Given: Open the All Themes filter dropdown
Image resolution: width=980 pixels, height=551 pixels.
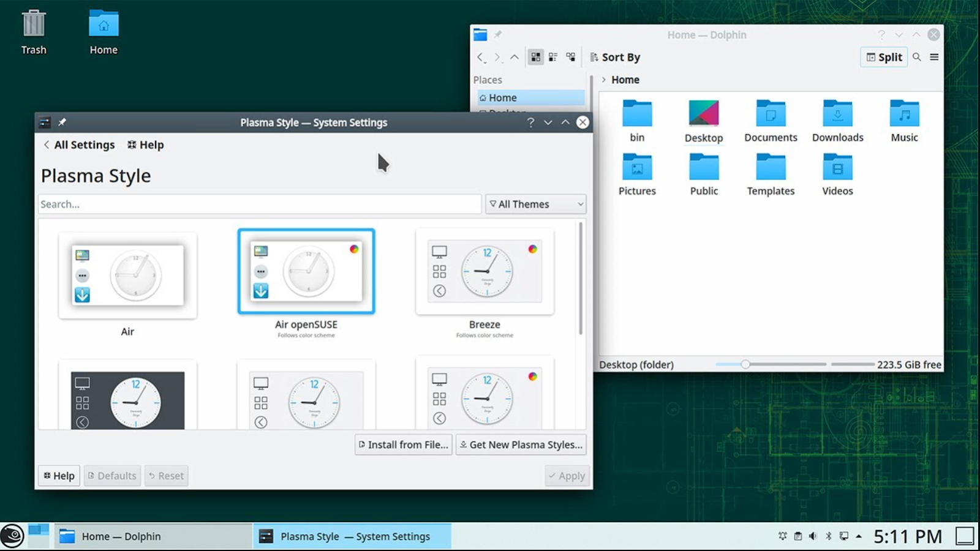Looking at the screenshot, I should (536, 204).
